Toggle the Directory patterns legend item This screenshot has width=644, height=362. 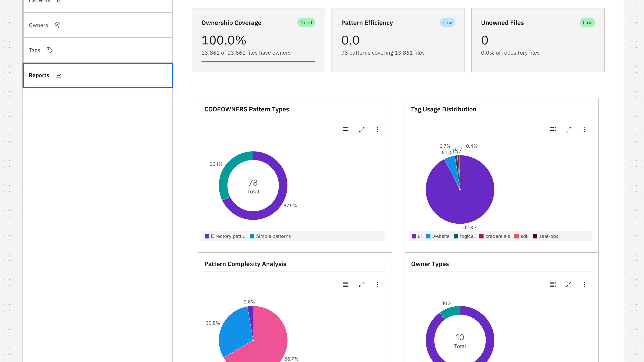coord(225,236)
